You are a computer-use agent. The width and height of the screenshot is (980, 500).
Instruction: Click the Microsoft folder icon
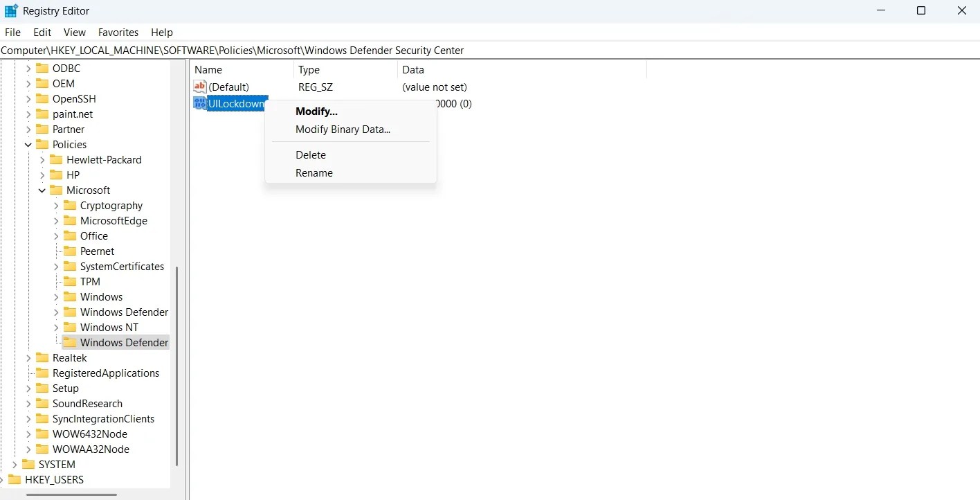pos(56,190)
